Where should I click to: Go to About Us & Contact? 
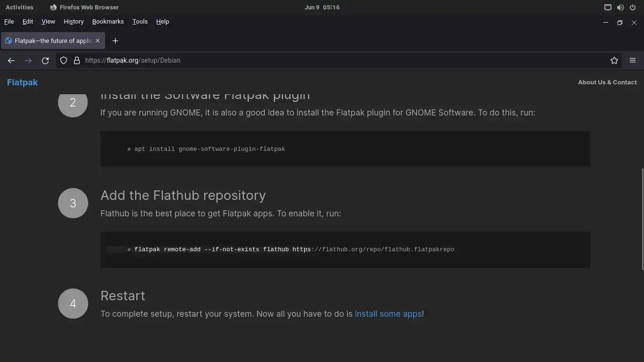tap(607, 82)
